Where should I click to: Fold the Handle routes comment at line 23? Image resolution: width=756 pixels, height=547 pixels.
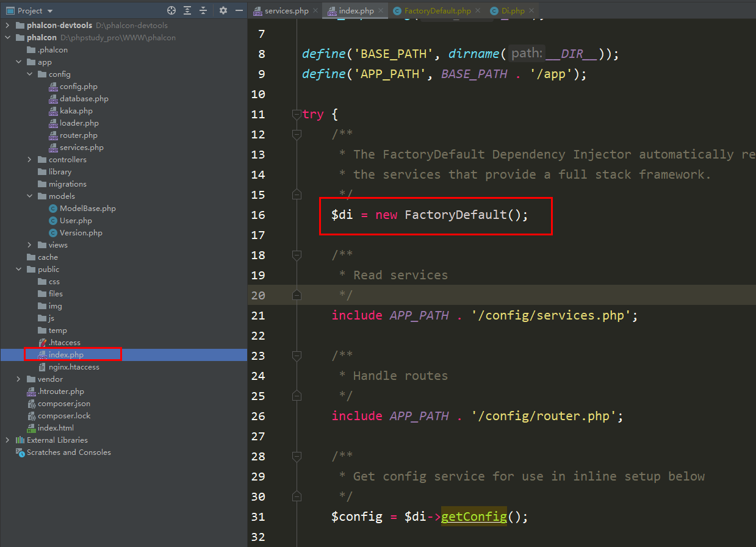297,356
